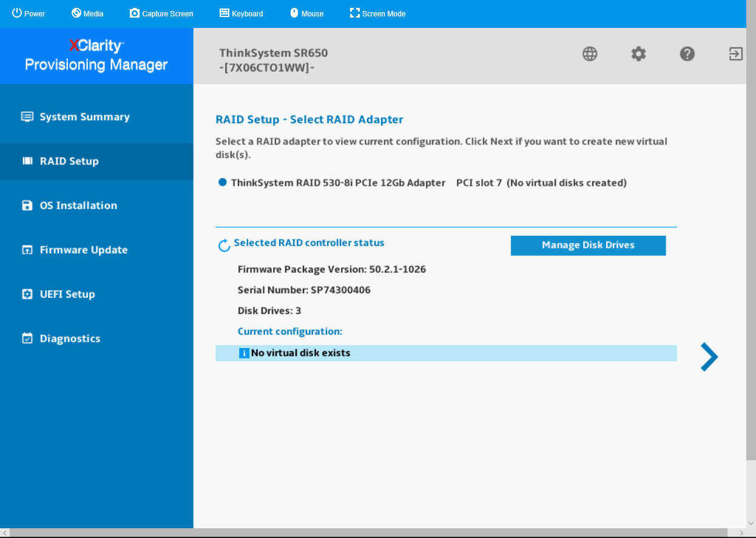
Task: Click the globe language icon
Action: pos(590,54)
